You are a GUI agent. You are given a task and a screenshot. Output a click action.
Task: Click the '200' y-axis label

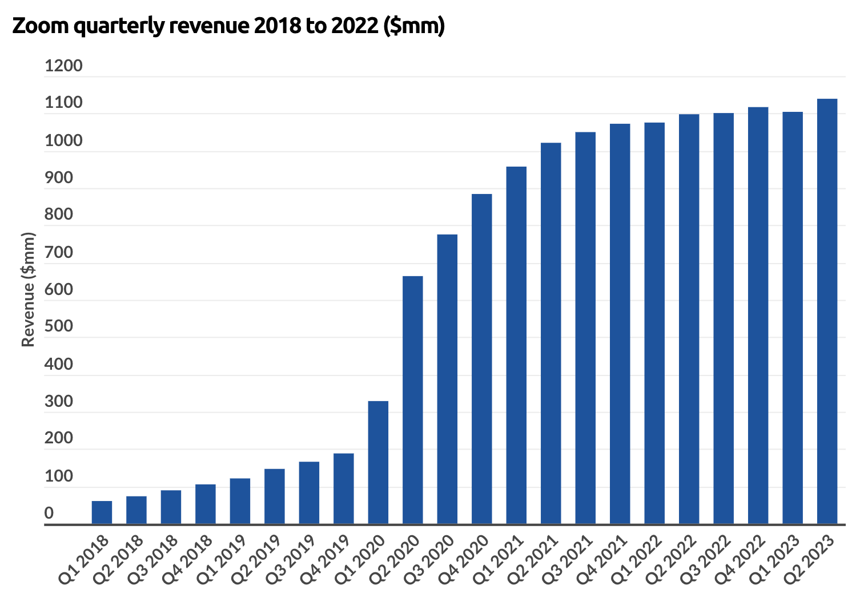pyautogui.click(x=59, y=438)
